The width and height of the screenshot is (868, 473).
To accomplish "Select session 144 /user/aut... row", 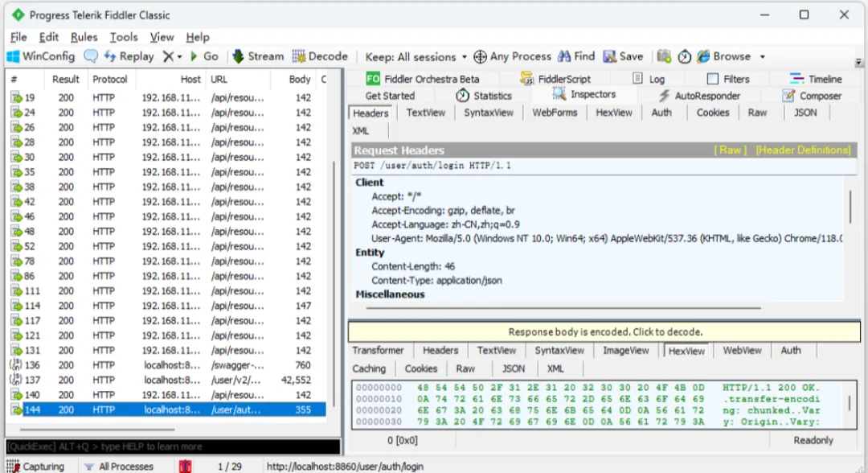I will [x=167, y=410].
